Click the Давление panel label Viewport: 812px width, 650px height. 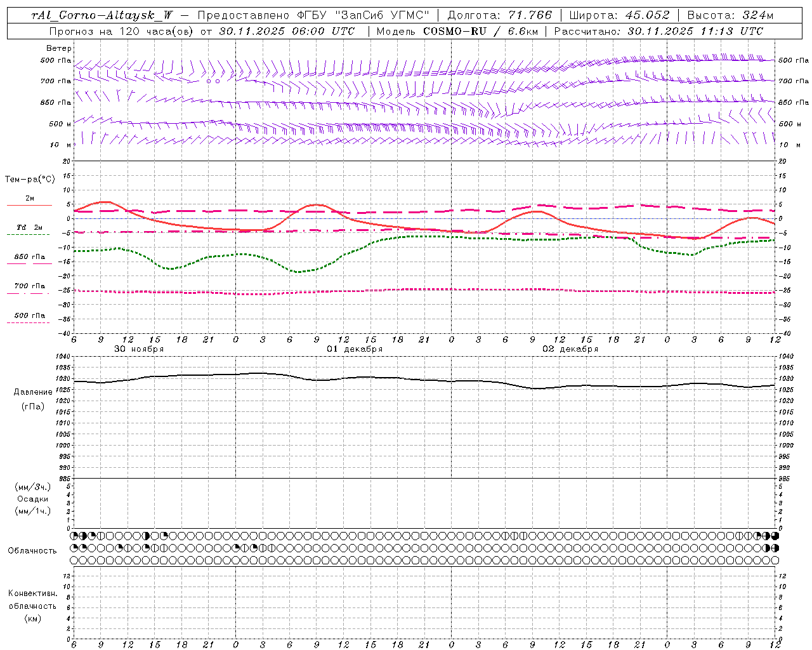[33, 392]
